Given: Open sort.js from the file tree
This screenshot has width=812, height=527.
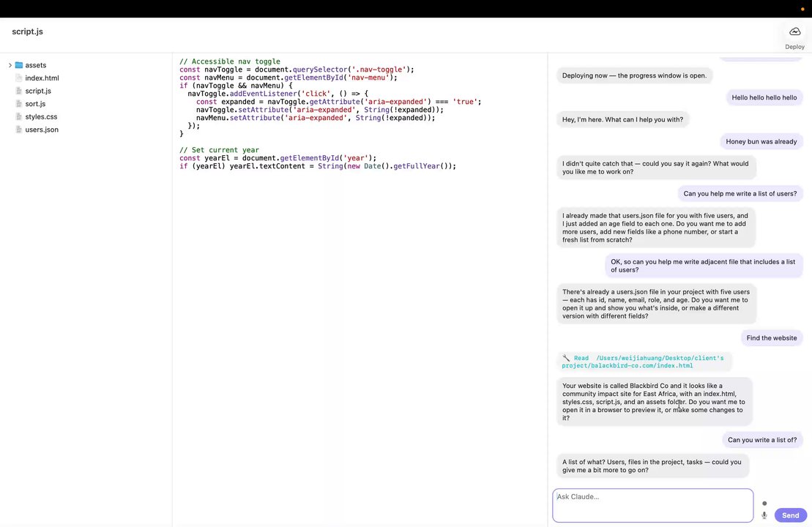Looking at the screenshot, I should 35,104.
